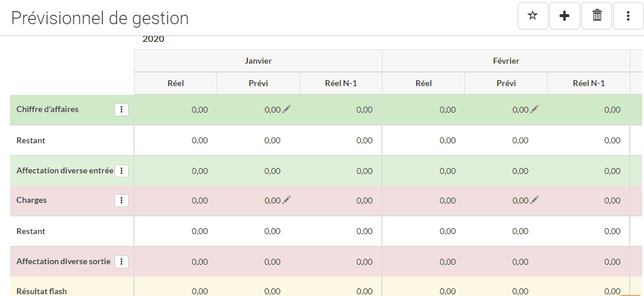
Task: Edit Charges Février Prévi with pencil
Action: 535,200
